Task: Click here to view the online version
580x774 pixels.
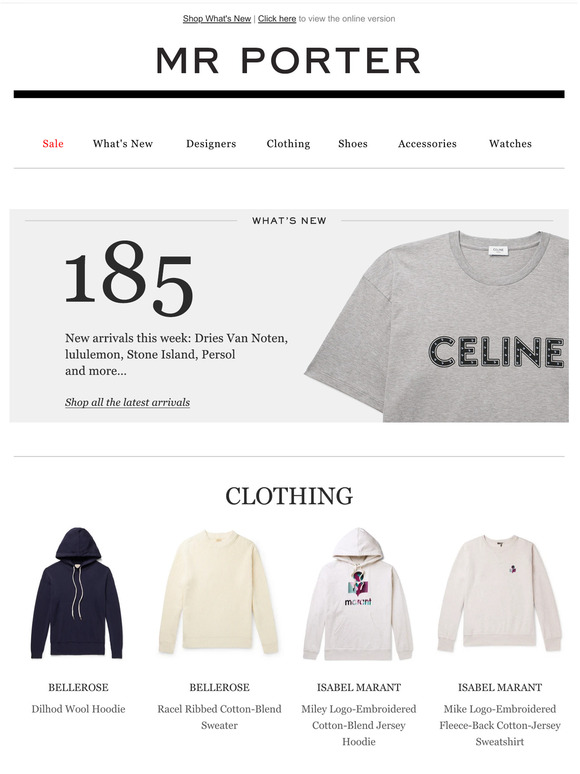Action: pyautogui.click(x=277, y=19)
